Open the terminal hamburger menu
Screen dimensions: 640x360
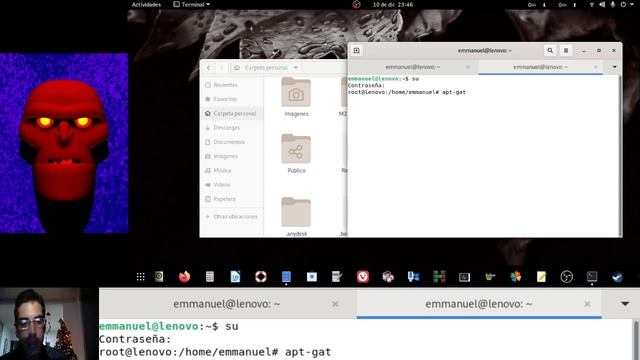coord(566,51)
